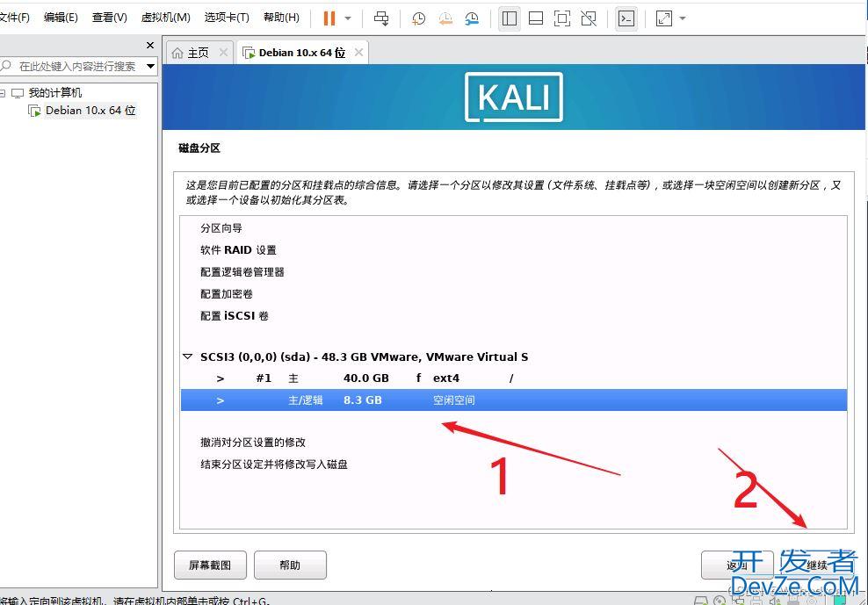Select 软件 RAID 设置 option
The image size is (868, 605).
pyautogui.click(x=238, y=249)
